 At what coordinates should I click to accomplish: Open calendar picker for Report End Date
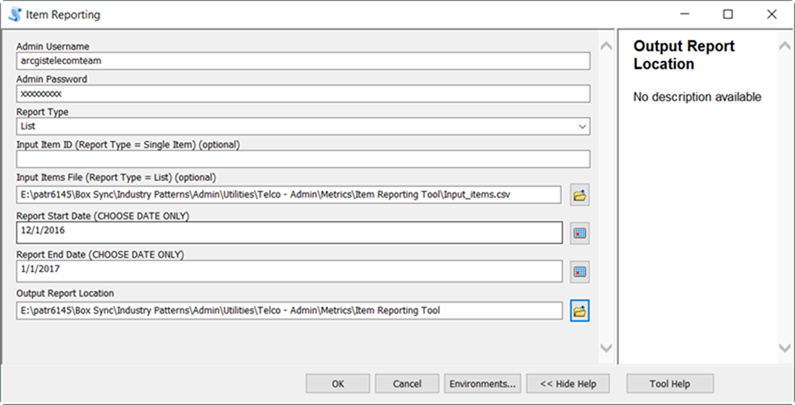pos(580,272)
